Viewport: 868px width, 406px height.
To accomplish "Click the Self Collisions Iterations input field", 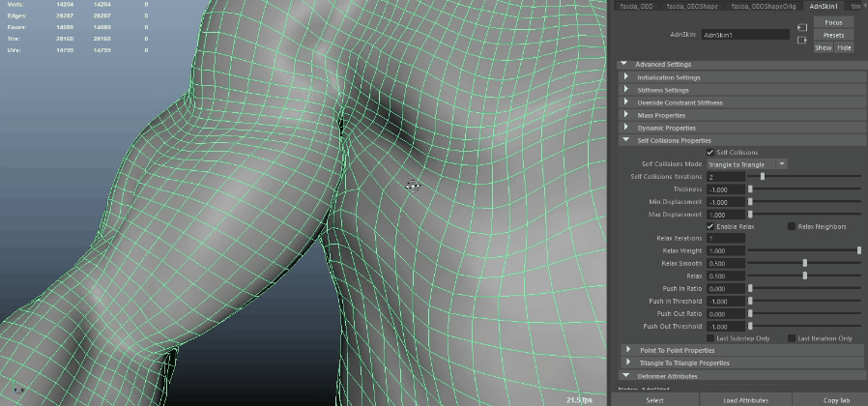I will click(725, 177).
